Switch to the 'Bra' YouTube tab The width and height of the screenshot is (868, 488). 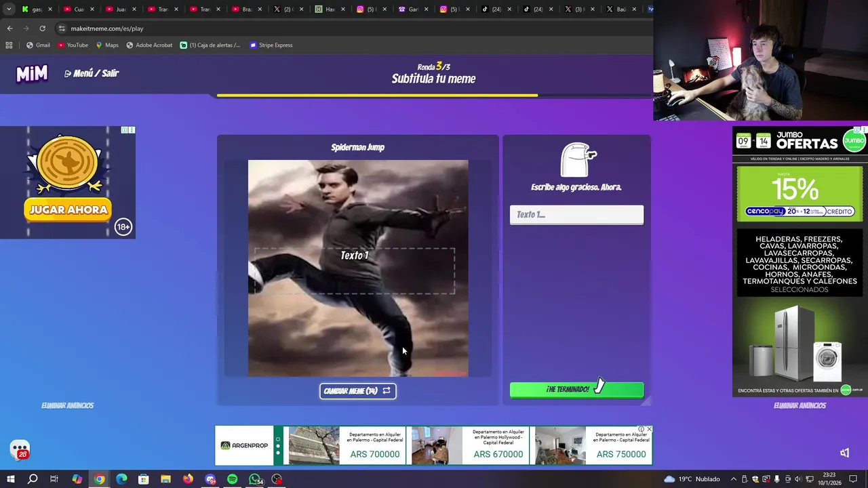[x=247, y=9]
